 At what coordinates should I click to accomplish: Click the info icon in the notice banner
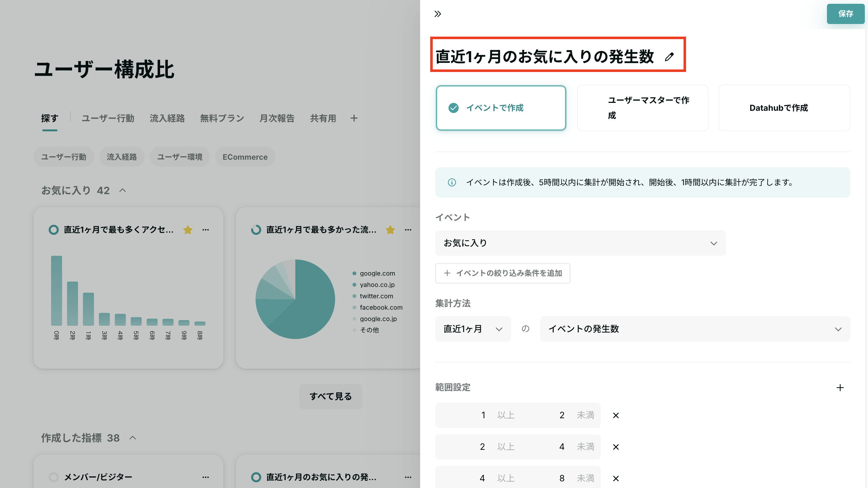click(x=451, y=182)
